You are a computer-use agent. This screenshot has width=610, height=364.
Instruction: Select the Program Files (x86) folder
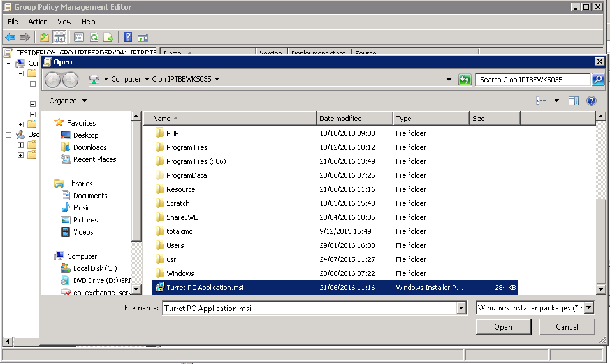[x=196, y=161]
